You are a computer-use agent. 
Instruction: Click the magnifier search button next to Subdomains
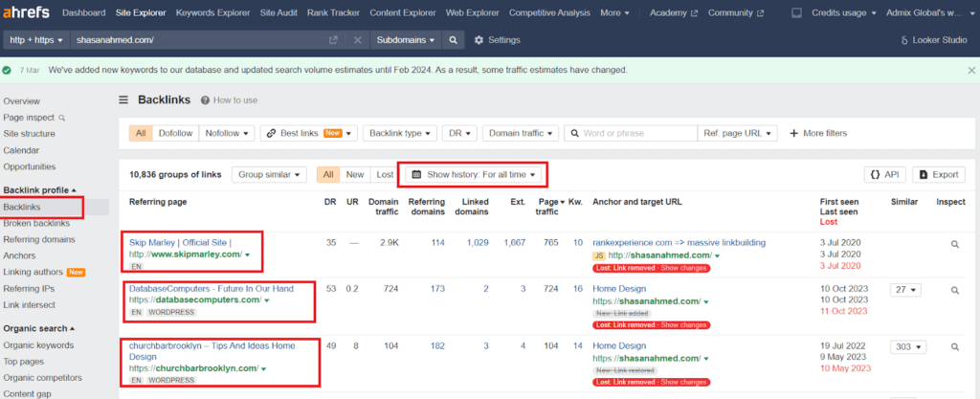[453, 40]
